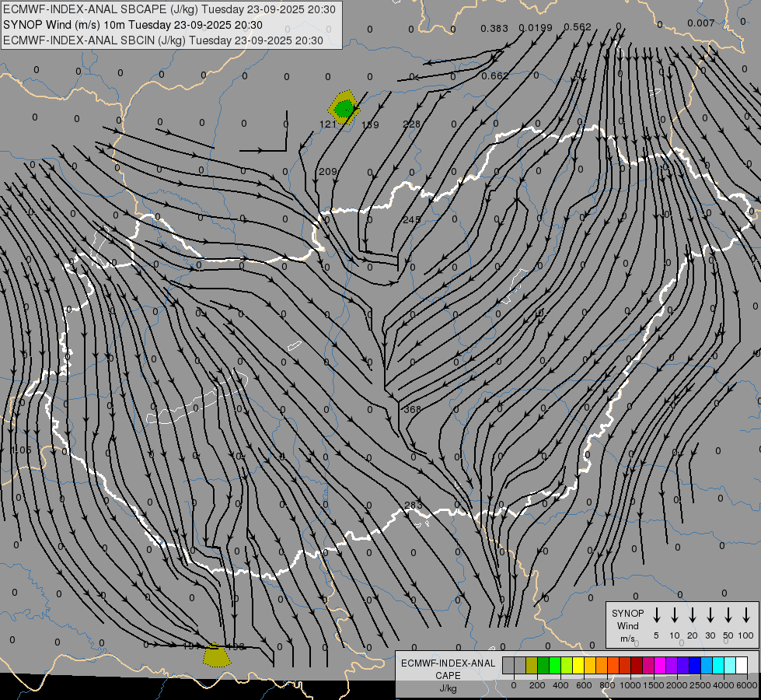Click the map value 0.0199
The height and width of the screenshot is (700, 761).
pos(536,28)
